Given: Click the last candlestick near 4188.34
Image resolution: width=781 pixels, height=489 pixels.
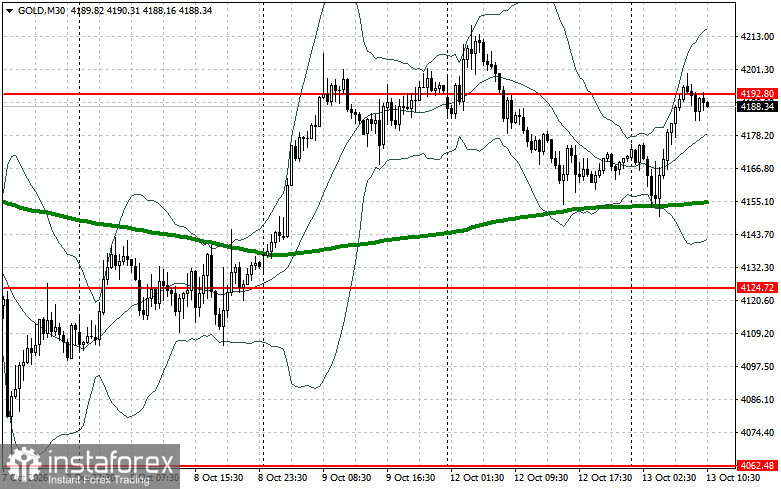Looking at the screenshot, I should pyautogui.click(x=708, y=105).
